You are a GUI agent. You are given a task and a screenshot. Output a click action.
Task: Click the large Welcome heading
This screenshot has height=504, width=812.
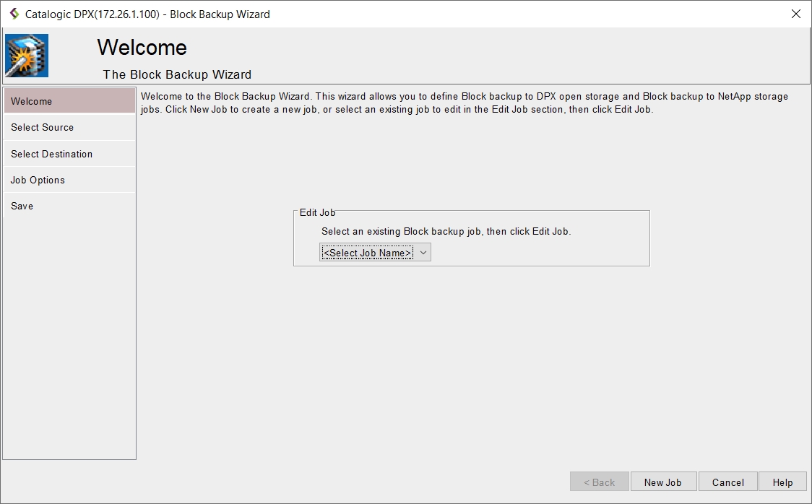click(x=142, y=48)
